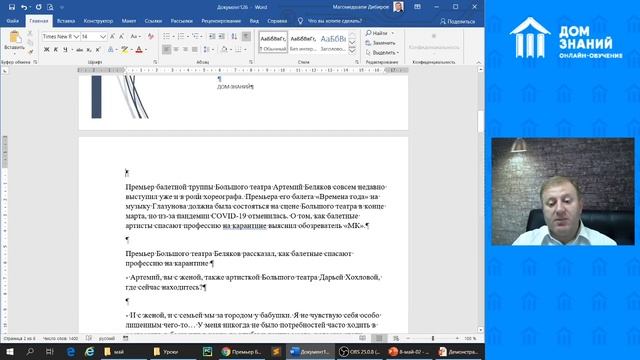
Task: Activate the Format Painter brush
Action: 30,52
